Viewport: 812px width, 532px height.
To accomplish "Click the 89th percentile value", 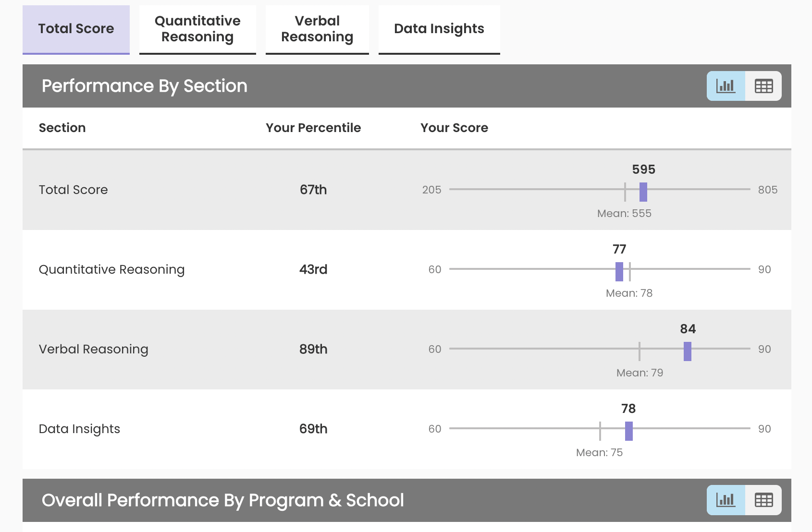I will (313, 349).
